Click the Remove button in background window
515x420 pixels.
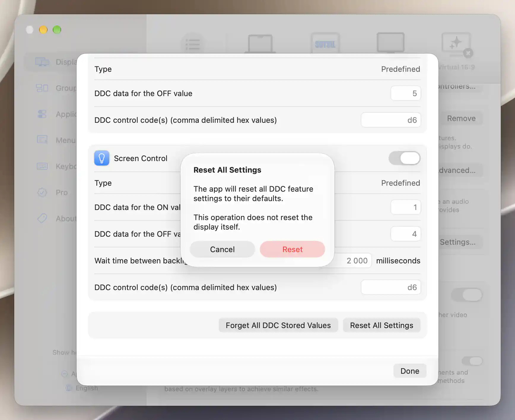click(x=461, y=118)
